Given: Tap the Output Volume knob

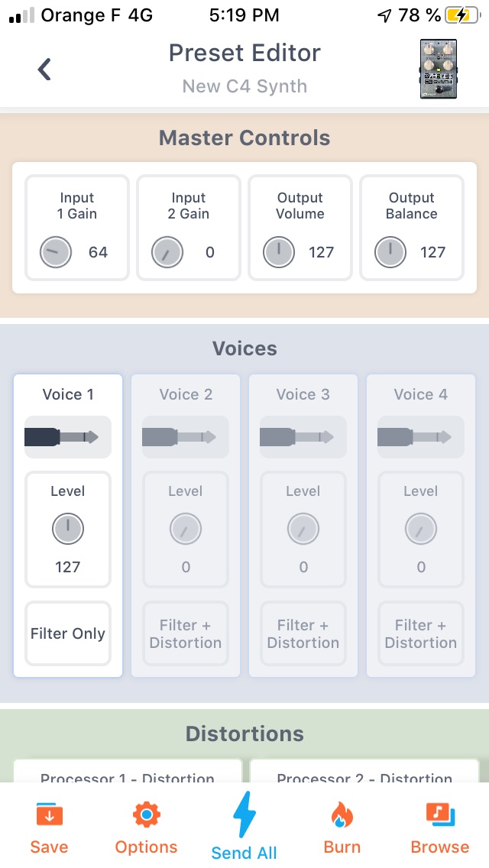Looking at the screenshot, I should [278, 251].
